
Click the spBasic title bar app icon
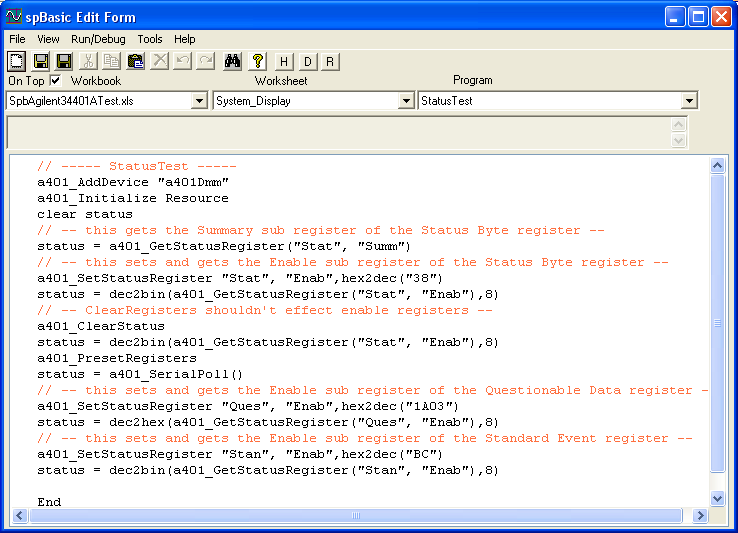pyautogui.click(x=14, y=16)
